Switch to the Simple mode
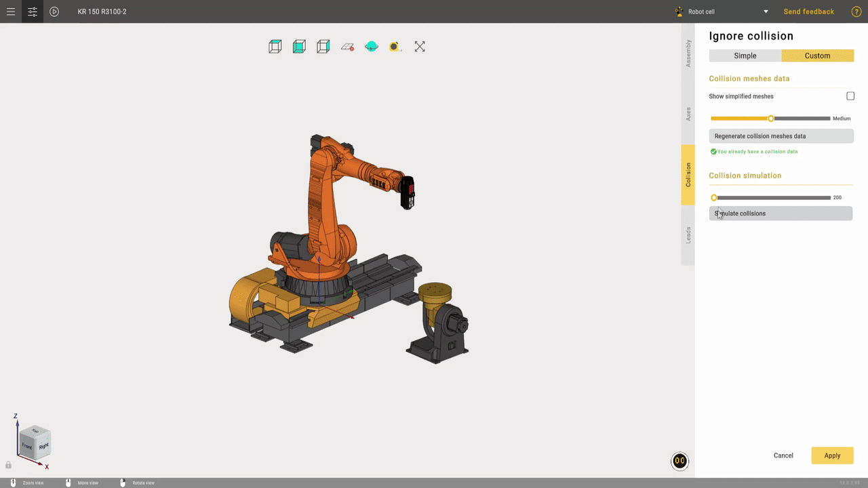 (745, 56)
